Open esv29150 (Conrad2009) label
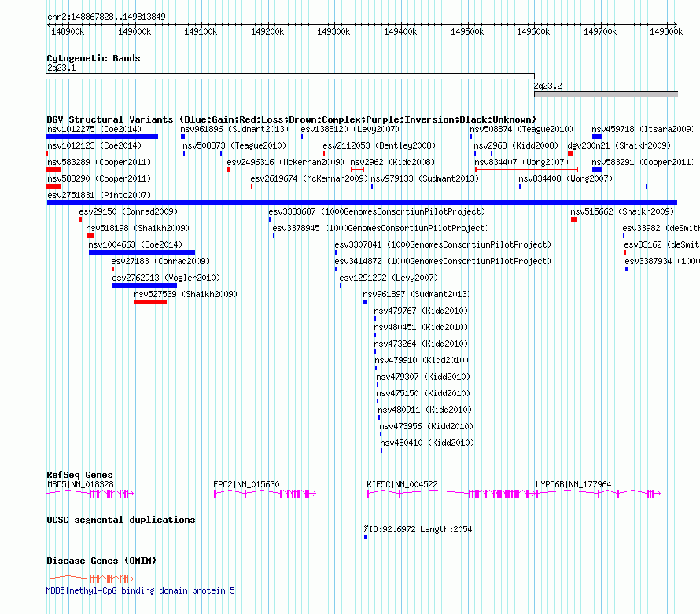The image size is (700, 614). click(128, 211)
